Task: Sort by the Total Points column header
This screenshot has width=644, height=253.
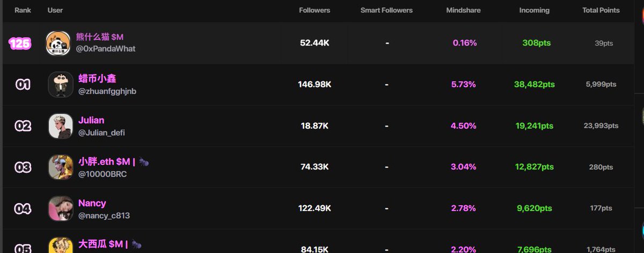Action: pos(601,10)
